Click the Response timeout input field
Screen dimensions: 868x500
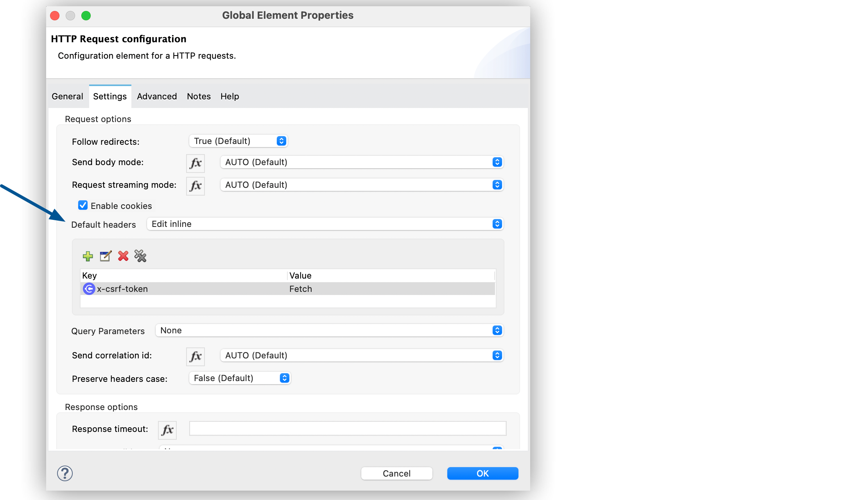click(347, 428)
